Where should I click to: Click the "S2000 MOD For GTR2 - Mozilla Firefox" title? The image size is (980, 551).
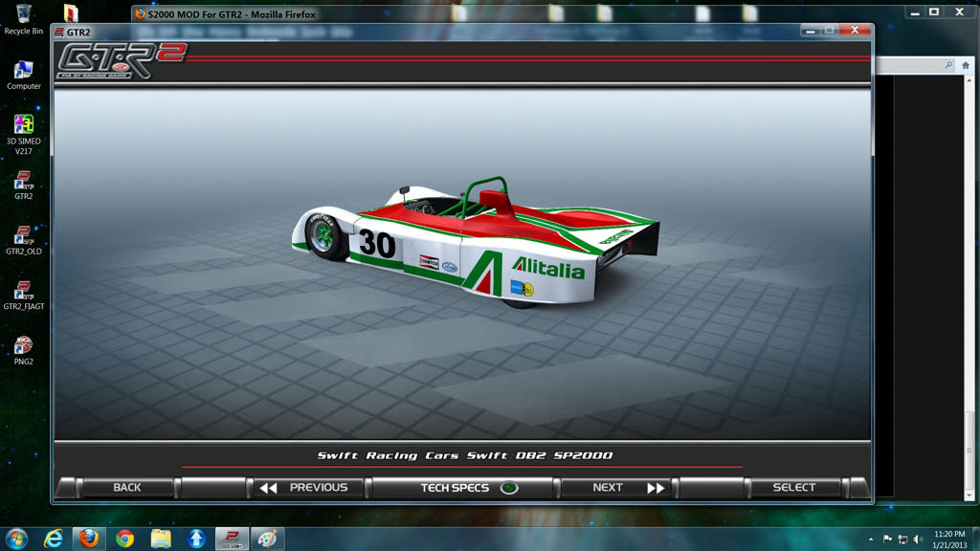click(x=232, y=14)
